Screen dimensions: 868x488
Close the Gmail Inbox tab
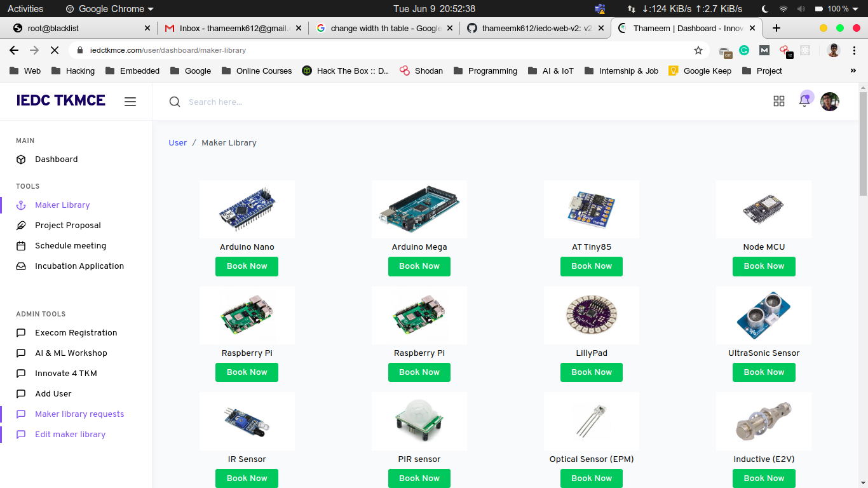[x=299, y=28]
